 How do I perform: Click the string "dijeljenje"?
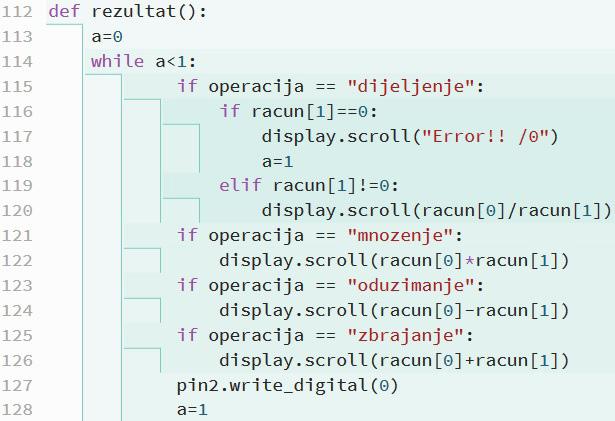coord(411,86)
